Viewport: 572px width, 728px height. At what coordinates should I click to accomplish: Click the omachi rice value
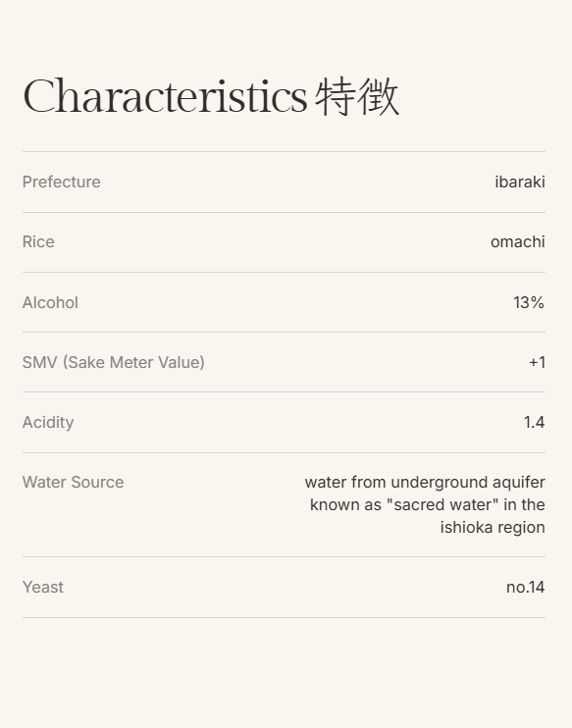tap(518, 242)
